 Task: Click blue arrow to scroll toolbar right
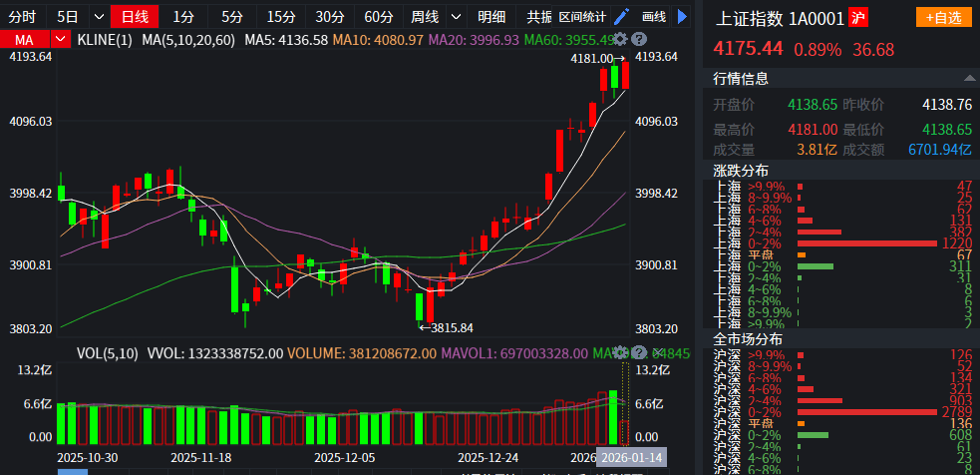682,17
